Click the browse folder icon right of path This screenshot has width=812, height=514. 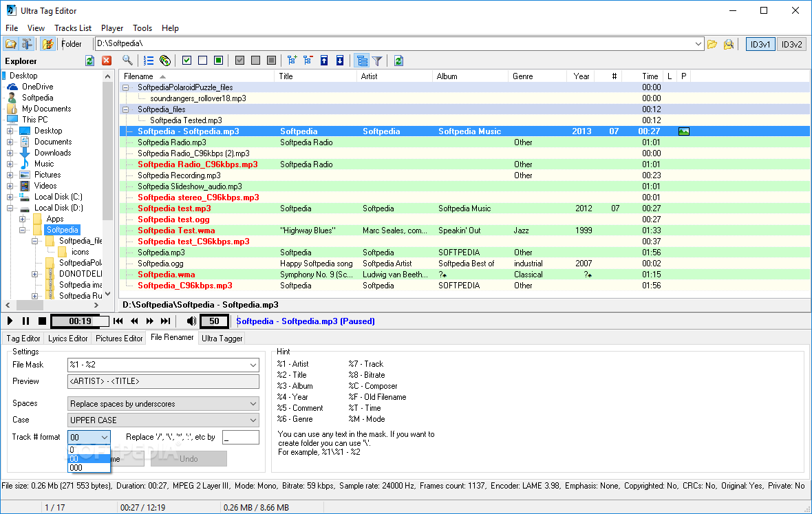coord(713,44)
